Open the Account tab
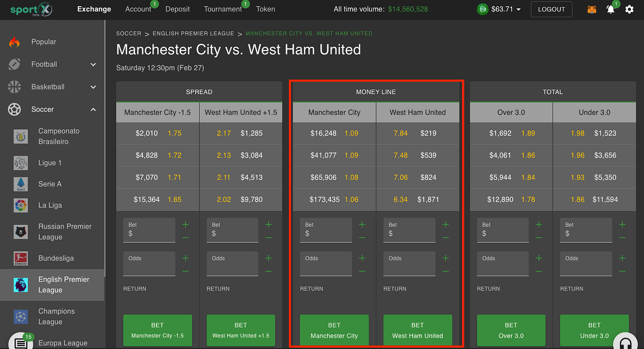 tap(138, 9)
